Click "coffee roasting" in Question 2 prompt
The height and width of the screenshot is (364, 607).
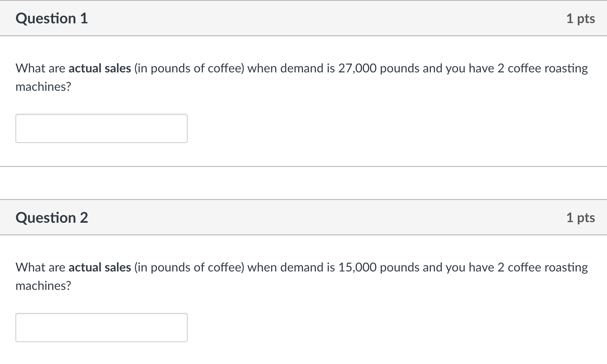[548, 267]
